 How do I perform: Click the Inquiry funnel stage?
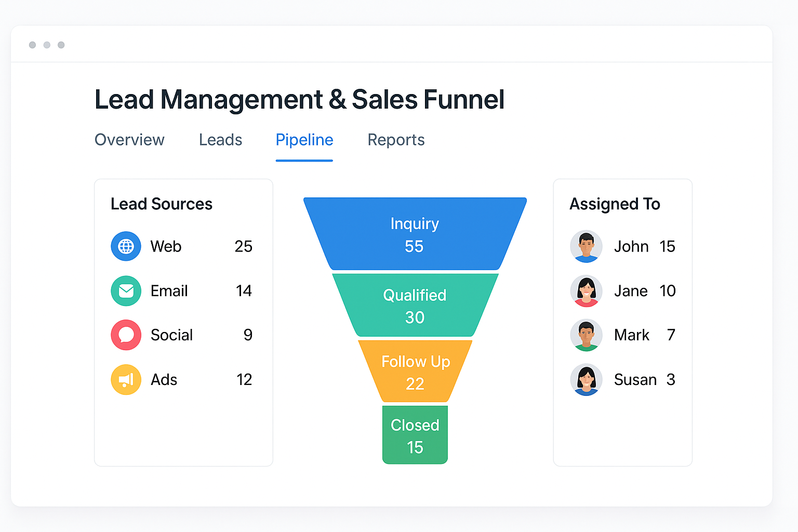[415, 234]
